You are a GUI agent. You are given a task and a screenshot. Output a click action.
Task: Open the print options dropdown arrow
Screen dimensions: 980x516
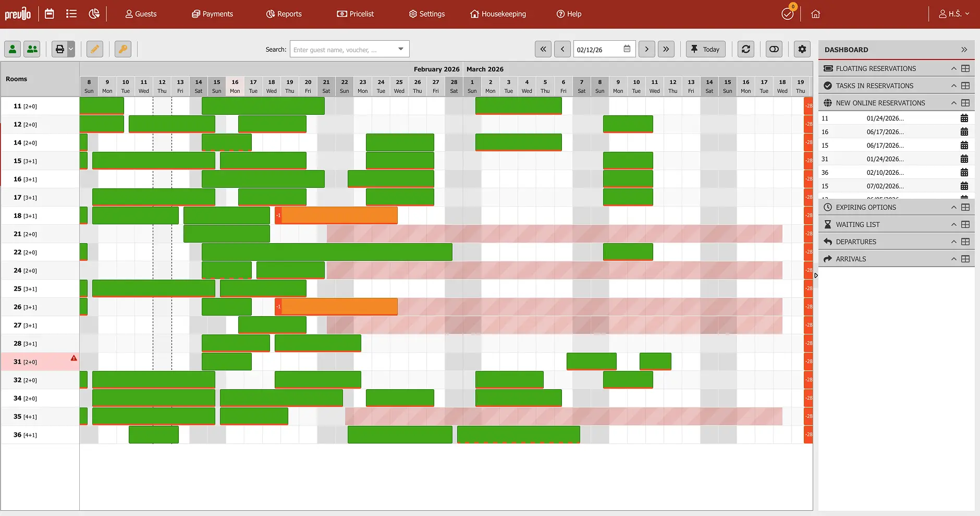[x=71, y=49]
